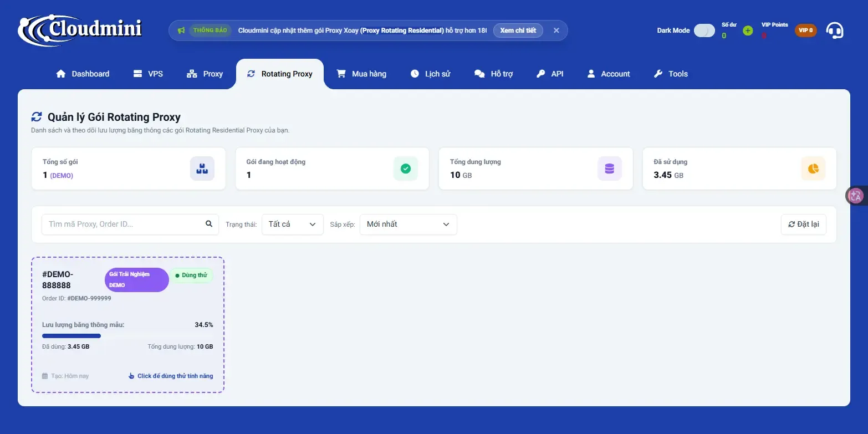Open the headset support icon
The image size is (868, 434).
point(835,30)
